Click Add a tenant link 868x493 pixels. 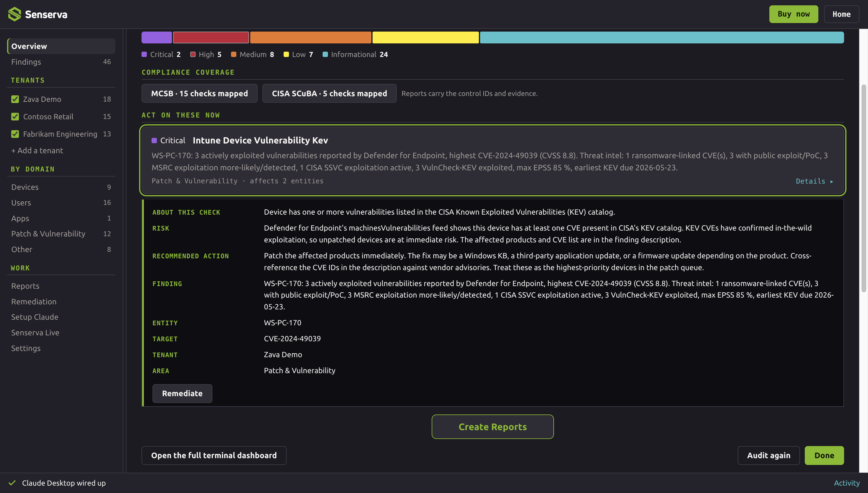pyautogui.click(x=37, y=151)
